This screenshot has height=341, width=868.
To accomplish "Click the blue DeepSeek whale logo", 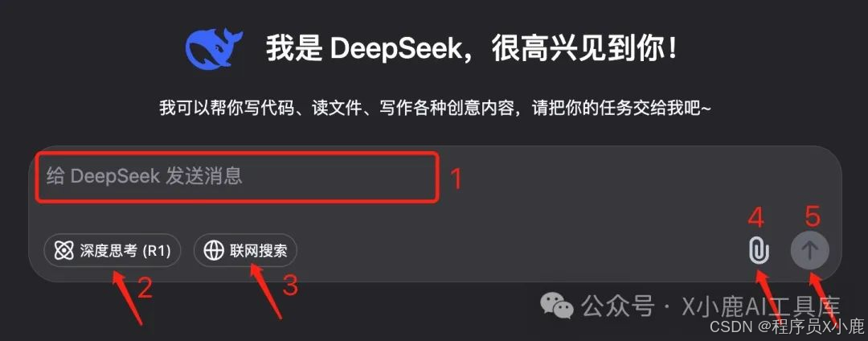I will pyautogui.click(x=213, y=49).
